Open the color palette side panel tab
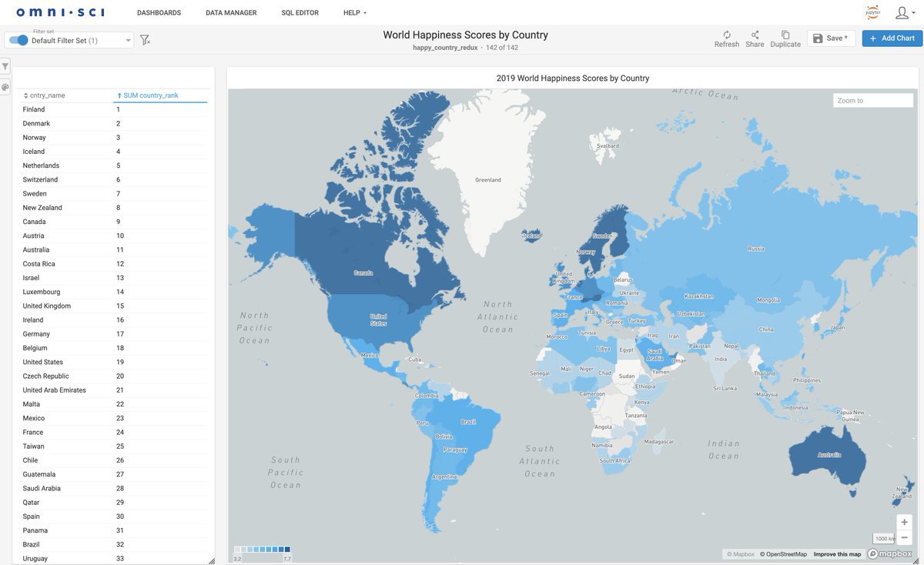The width and height of the screenshot is (924, 565). 5,87
